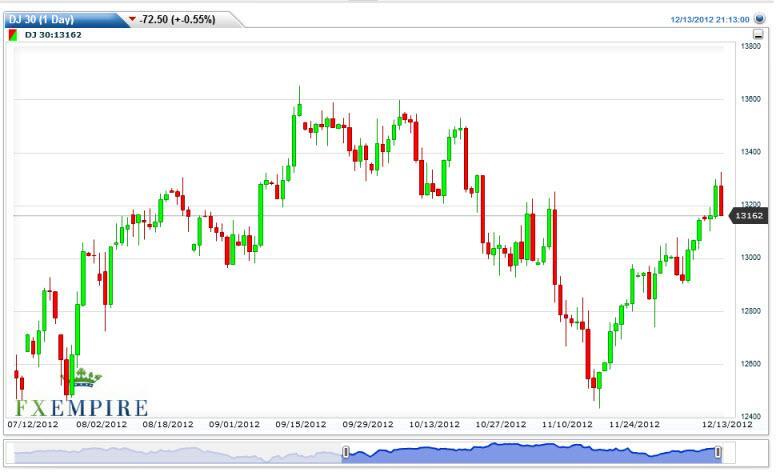The height and width of the screenshot is (476, 780).
Task: Click the red-green DJ 30 legend icon
Action: point(12,35)
